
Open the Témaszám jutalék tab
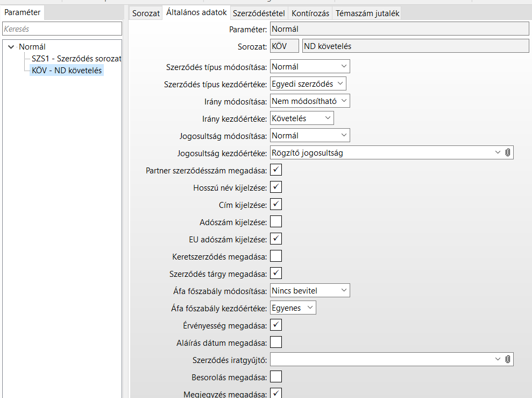[367, 13]
